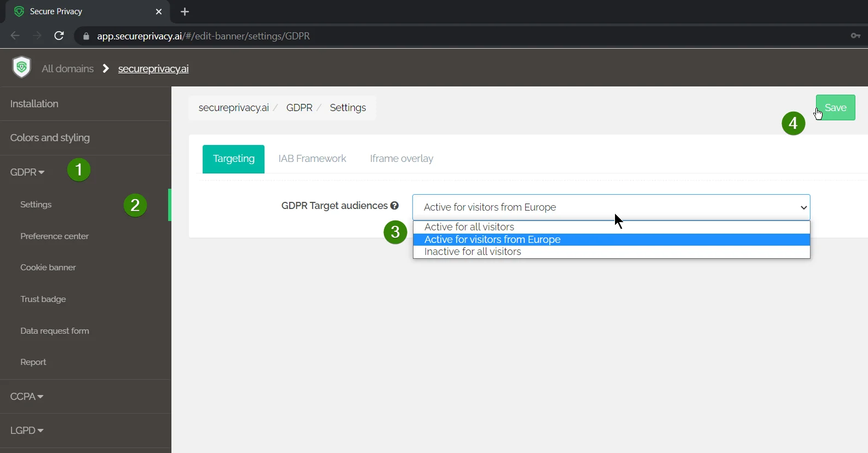Select Inactive for all visitors option
The width and height of the screenshot is (868, 453).
coord(611,252)
